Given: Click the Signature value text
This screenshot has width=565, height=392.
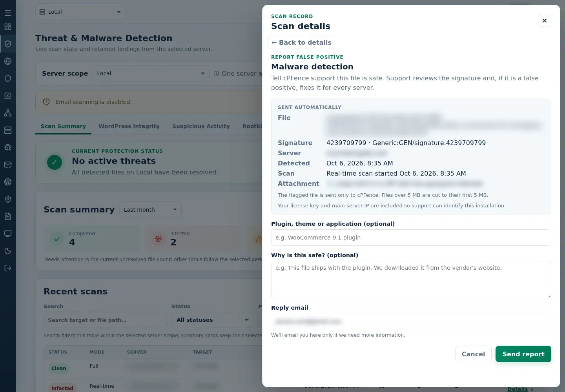Looking at the screenshot, I should tap(406, 143).
